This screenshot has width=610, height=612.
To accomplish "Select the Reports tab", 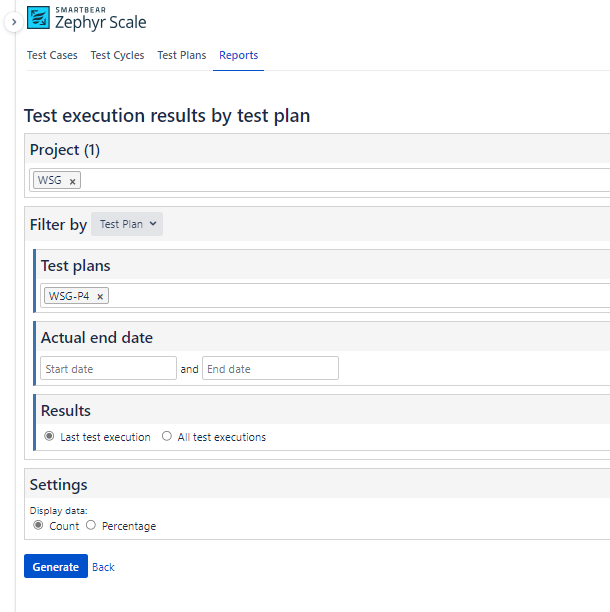I will (238, 56).
